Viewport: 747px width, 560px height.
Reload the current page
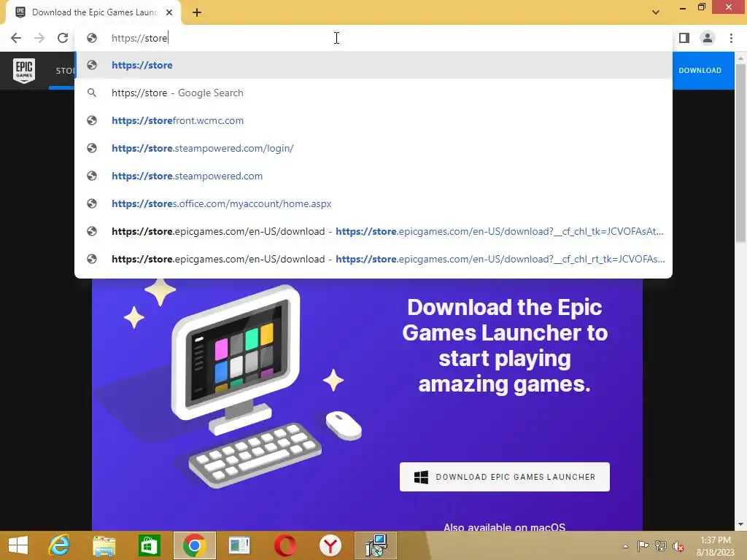63,38
